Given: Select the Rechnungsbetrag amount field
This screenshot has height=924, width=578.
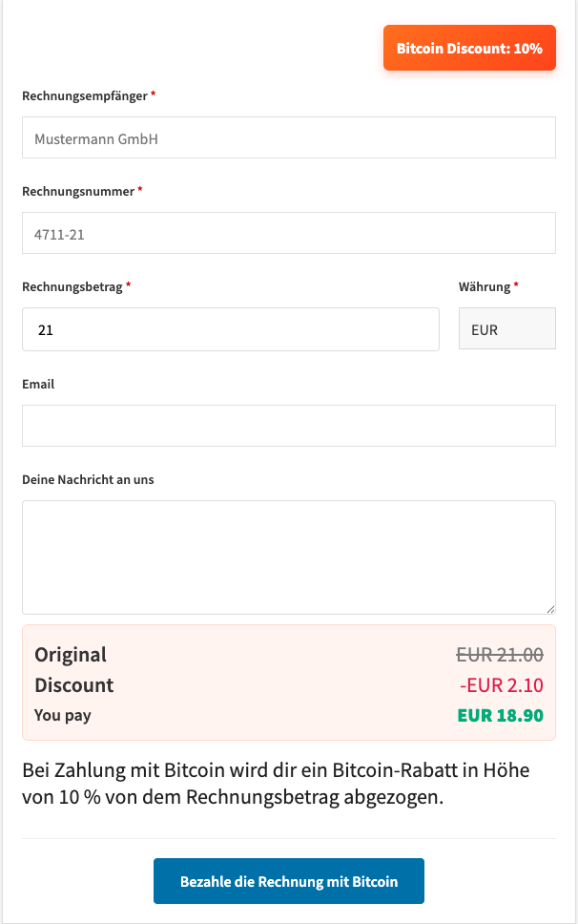Looking at the screenshot, I should (x=230, y=330).
